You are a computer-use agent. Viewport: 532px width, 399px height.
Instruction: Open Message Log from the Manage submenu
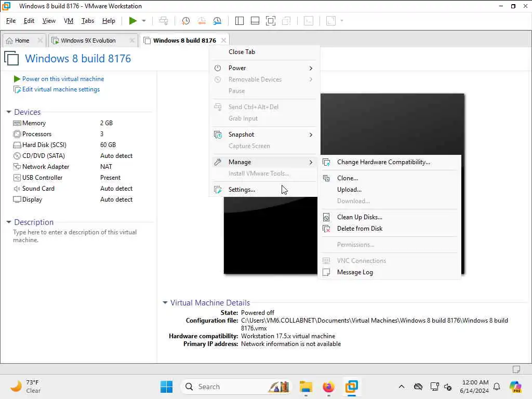[390, 272]
